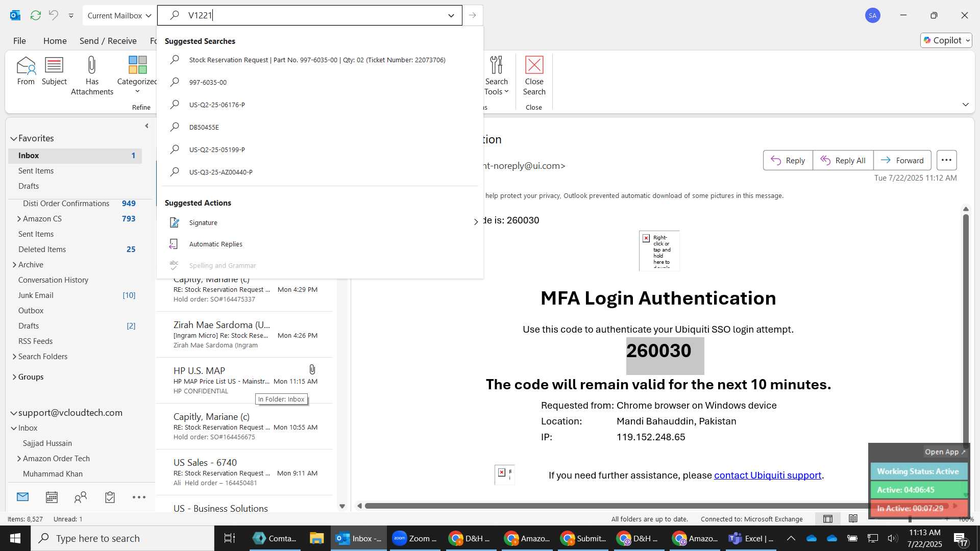The width and height of the screenshot is (980, 551).
Task: Open the Signature suggested action
Action: [320, 222]
